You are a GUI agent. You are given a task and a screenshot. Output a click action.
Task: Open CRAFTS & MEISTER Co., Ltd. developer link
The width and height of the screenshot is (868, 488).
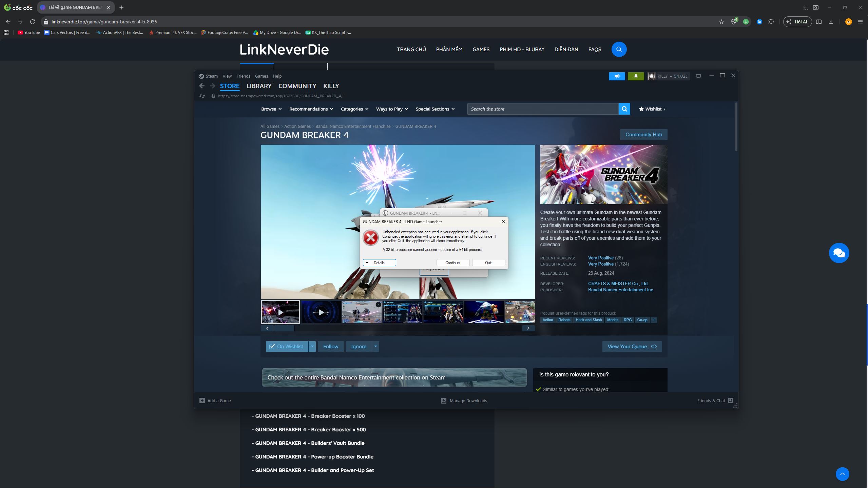coord(618,284)
